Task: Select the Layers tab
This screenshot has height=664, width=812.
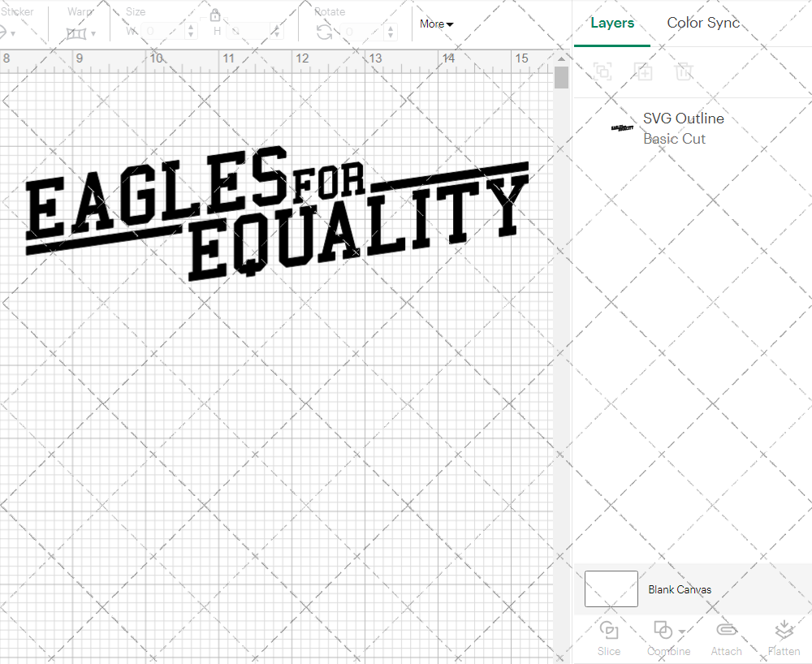Action: (612, 23)
